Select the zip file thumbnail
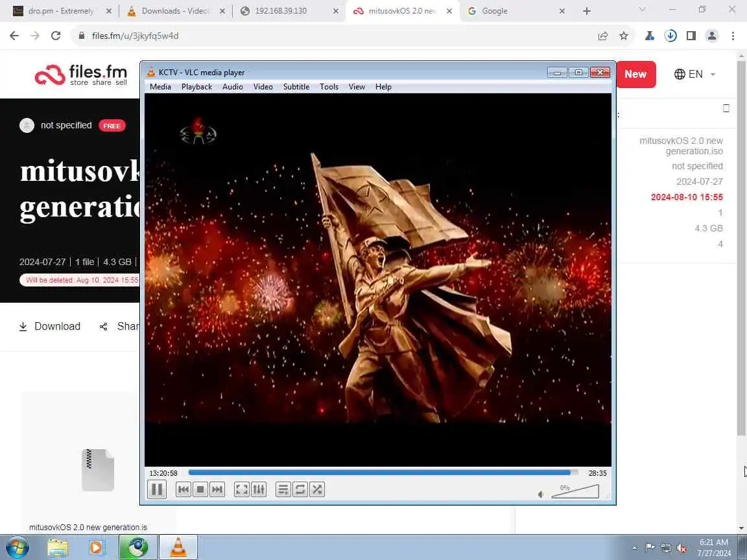Screen dimensions: 747x560 click(x=98, y=469)
